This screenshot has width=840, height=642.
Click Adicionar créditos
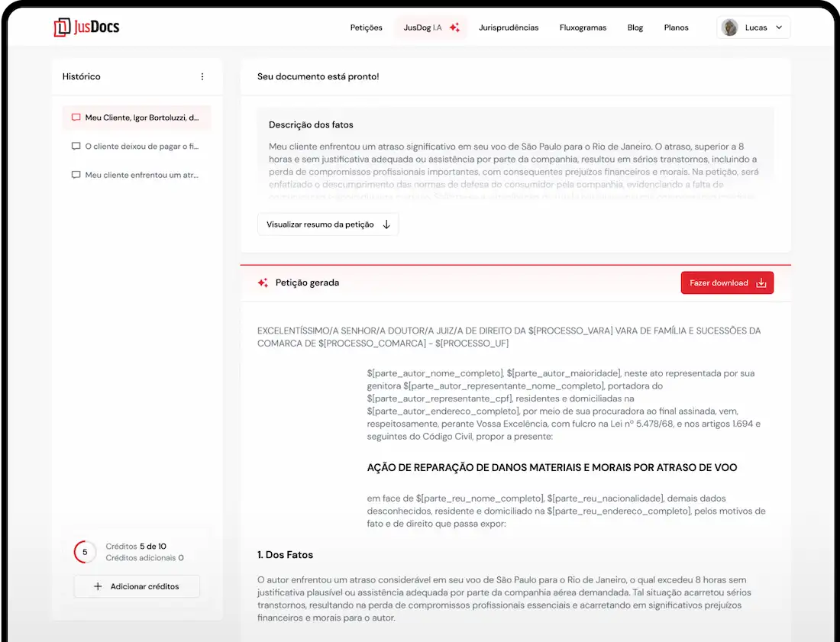tap(136, 586)
